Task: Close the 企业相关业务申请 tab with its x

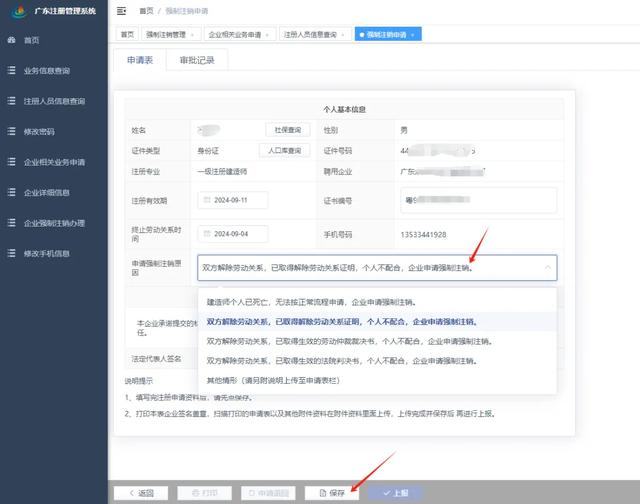Action: click(267, 35)
